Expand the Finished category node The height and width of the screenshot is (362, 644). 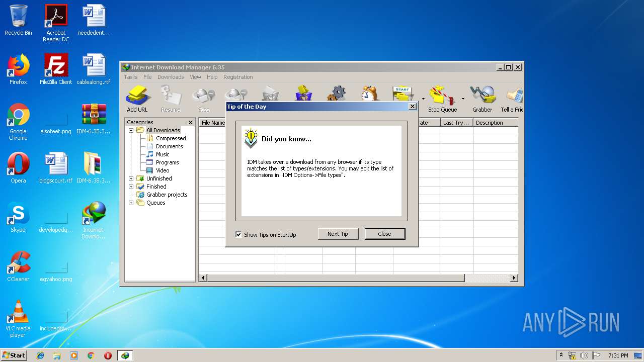131,187
